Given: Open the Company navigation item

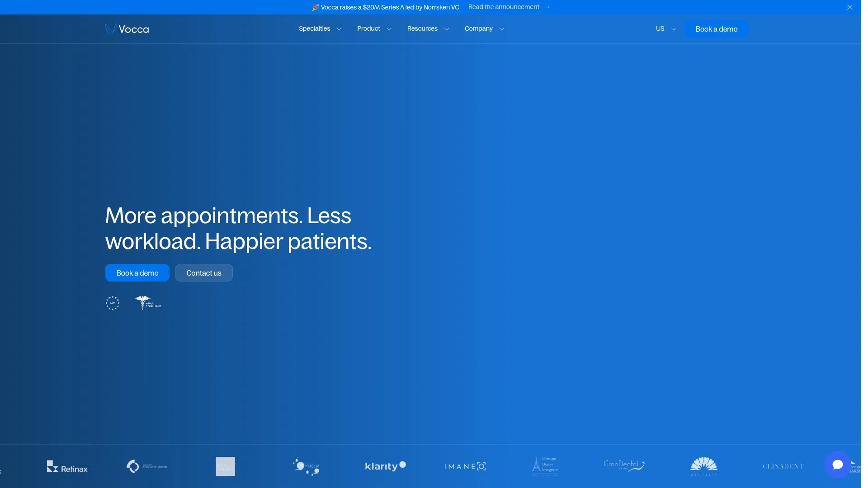Looking at the screenshot, I should (479, 28).
